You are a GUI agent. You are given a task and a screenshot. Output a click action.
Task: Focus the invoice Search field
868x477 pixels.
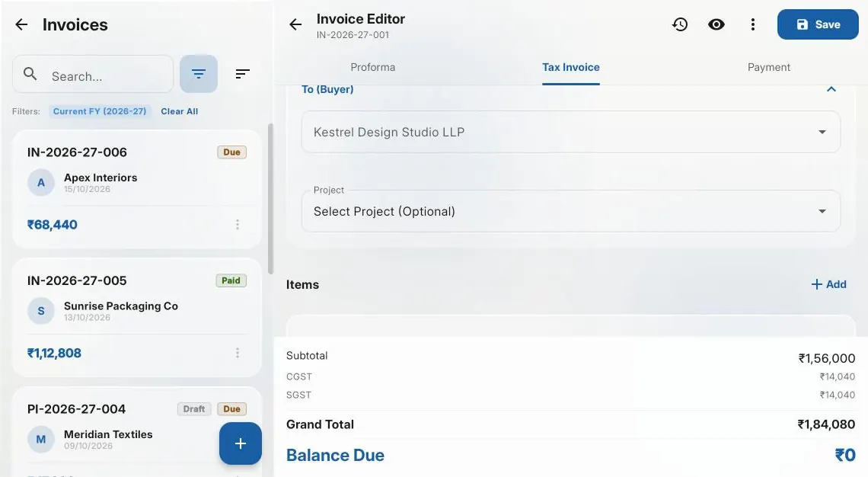[93, 74]
